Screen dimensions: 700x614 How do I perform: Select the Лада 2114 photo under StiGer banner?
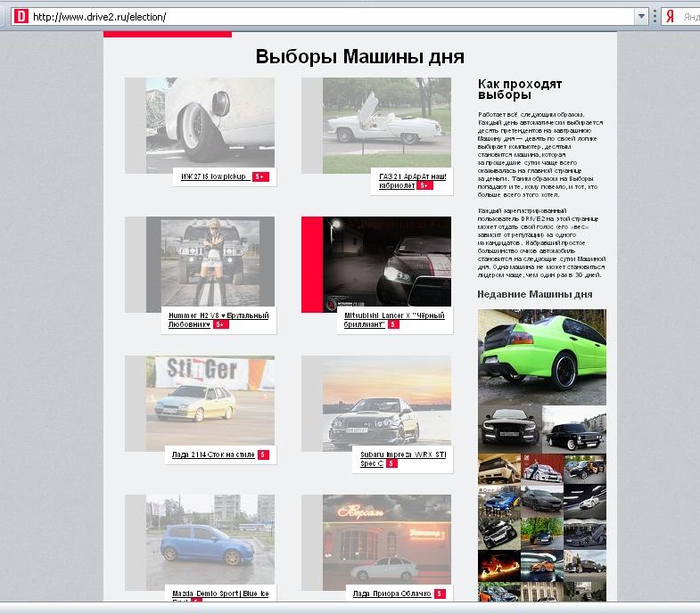click(210, 404)
